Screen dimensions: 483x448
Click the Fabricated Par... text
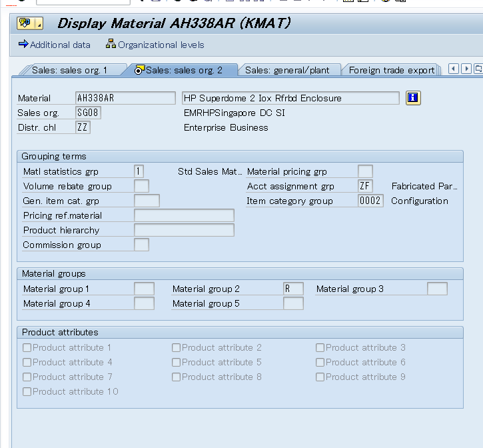424,186
